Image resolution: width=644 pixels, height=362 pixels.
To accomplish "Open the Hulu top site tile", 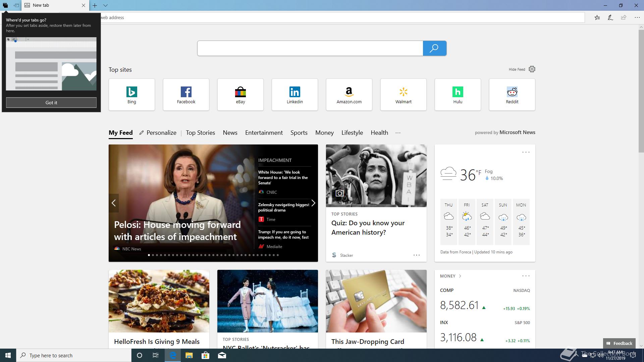I will pyautogui.click(x=458, y=95).
